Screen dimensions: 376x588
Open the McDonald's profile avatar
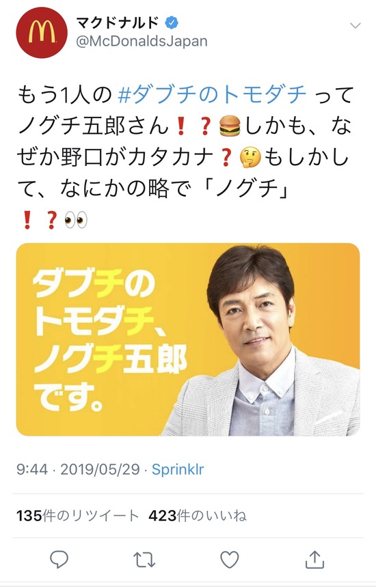42,32
